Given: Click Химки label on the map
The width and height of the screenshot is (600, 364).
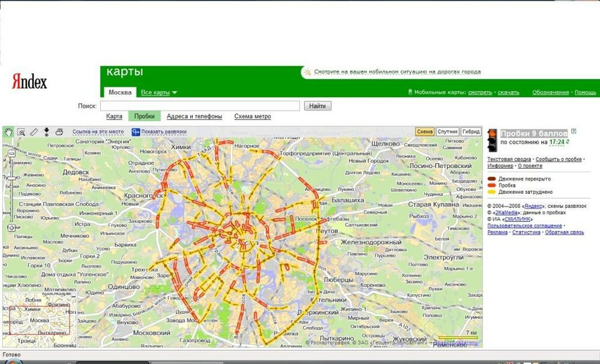Looking at the screenshot, I should tap(181, 147).
